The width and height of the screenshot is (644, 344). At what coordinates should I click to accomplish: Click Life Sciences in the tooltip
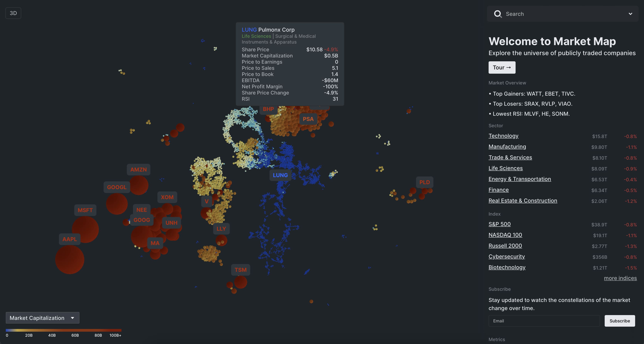tap(256, 36)
